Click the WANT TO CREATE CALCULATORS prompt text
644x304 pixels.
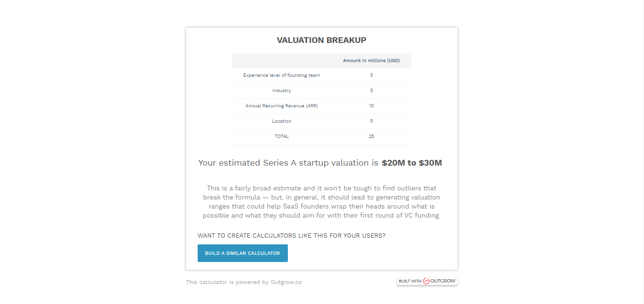click(x=292, y=235)
